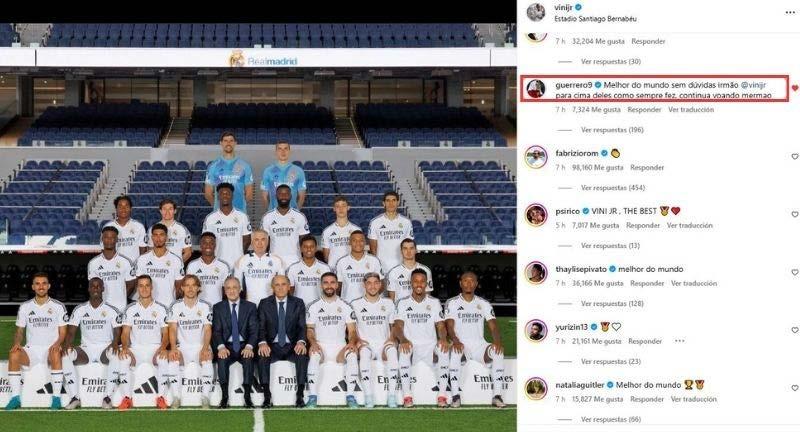The width and height of the screenshot is (800, 432).
Task: Open fabriziorom's profile avatar
Action: click(x=536, y=157)
